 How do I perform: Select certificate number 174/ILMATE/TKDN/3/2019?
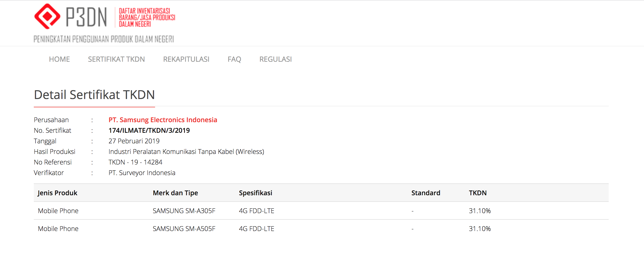tap(149, 131)
